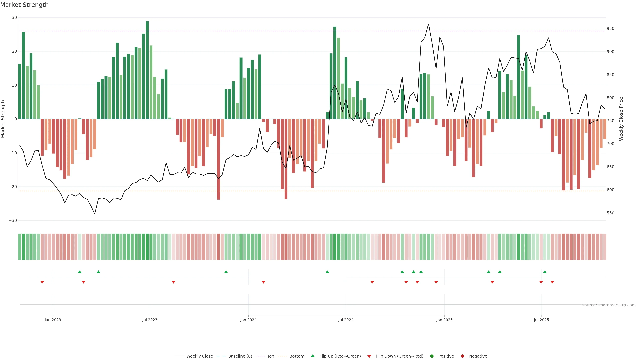
Task: Click the leftmost green flip-up triangle marker
Action: [x=80, y=272]
